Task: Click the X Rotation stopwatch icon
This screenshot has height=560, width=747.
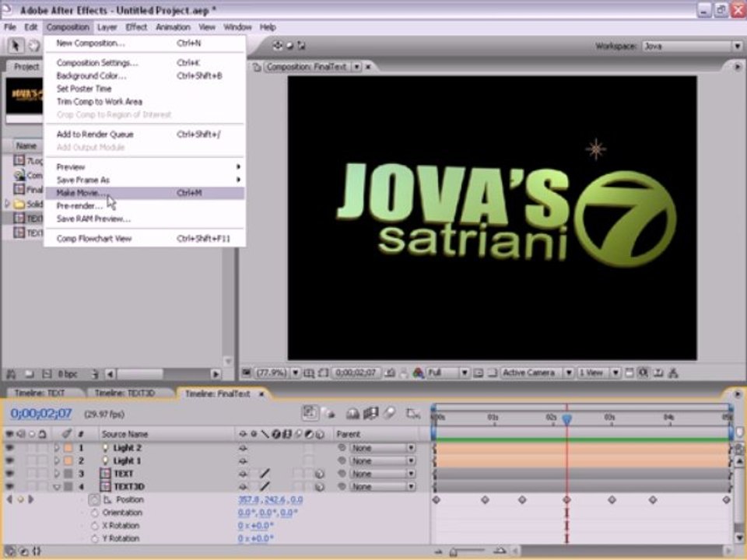Action: pos(94,526)
